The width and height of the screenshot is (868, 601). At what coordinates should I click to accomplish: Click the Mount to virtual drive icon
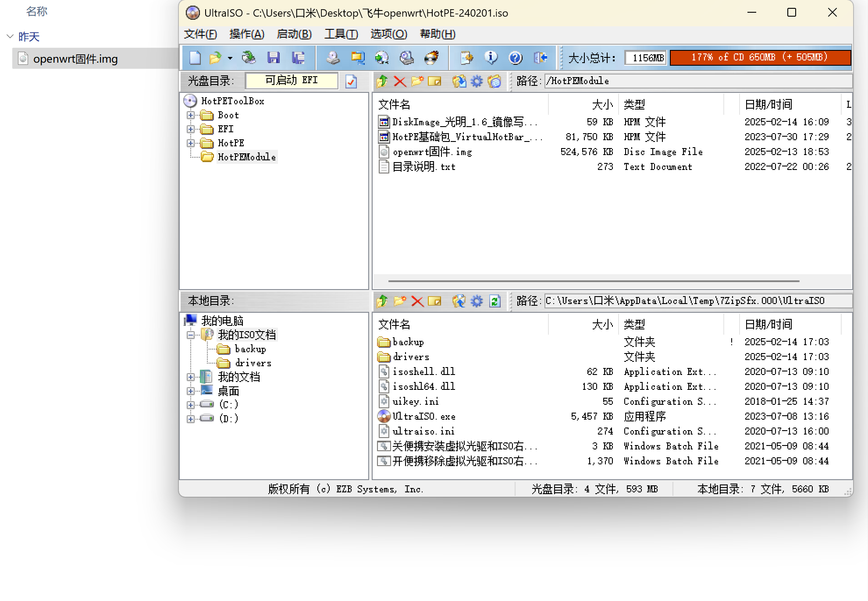tap(407, 58)
